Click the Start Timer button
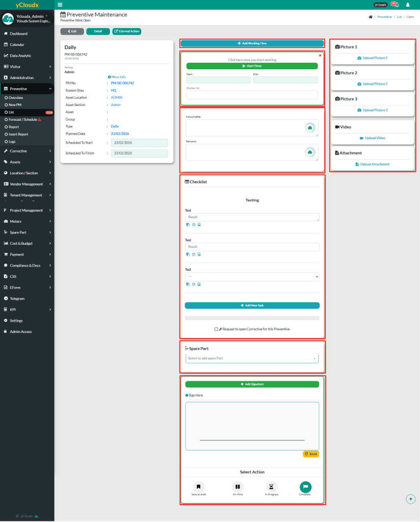This screenshot has width=420, height=522. click(x=252, y=66)
